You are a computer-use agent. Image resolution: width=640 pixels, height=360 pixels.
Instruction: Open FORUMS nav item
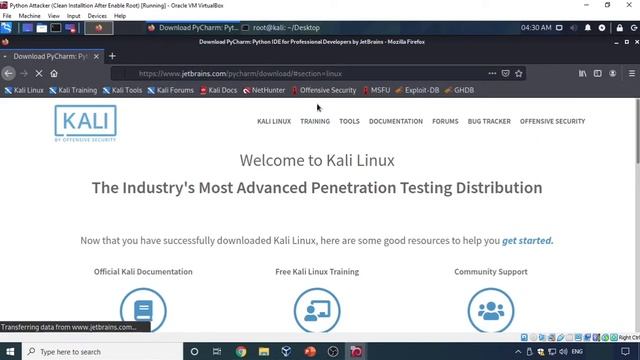(445, 121)
